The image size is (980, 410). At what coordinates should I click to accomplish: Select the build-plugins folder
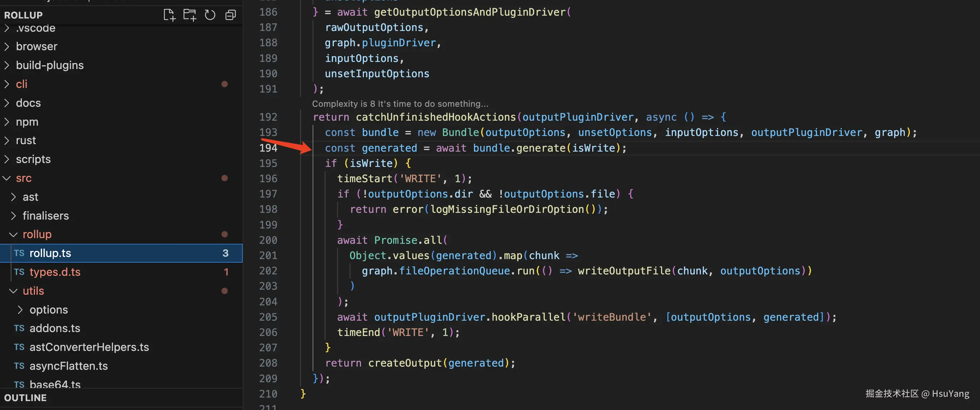point(50,65)
